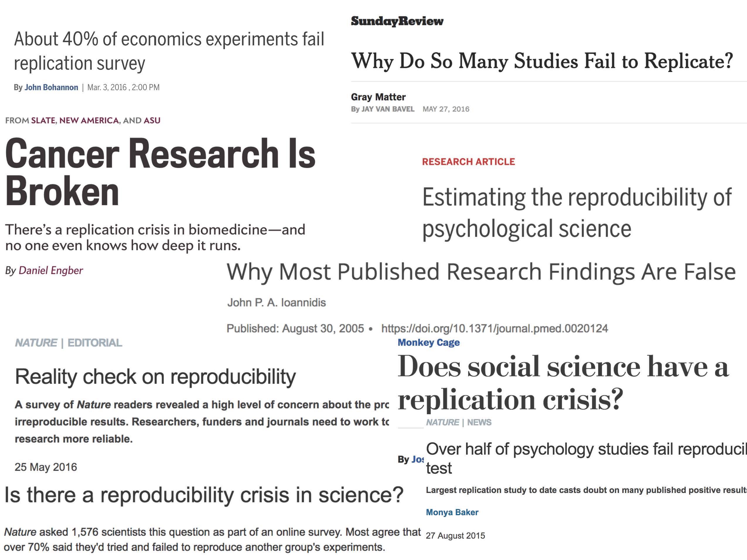This screenshot has width=747, height=560.
Task: Open the SLATE source link
Action: tap(43, 121)
